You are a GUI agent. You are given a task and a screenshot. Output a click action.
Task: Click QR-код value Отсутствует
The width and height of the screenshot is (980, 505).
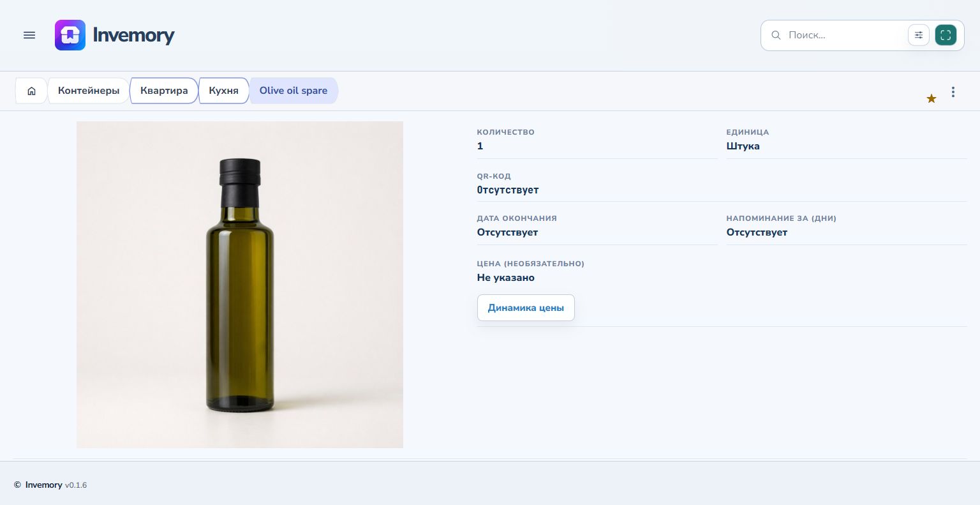pyautogui.click(x=508, y=190)
